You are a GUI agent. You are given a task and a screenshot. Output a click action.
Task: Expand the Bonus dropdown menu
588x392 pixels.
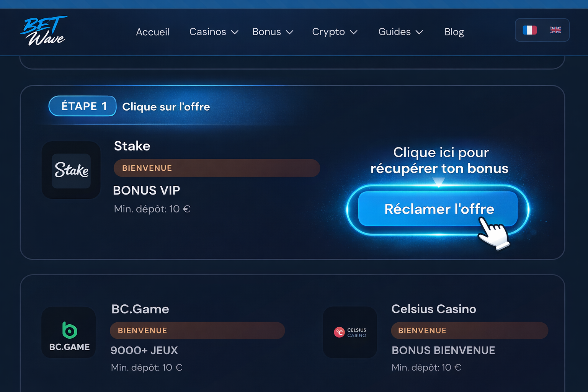point(273,32)
